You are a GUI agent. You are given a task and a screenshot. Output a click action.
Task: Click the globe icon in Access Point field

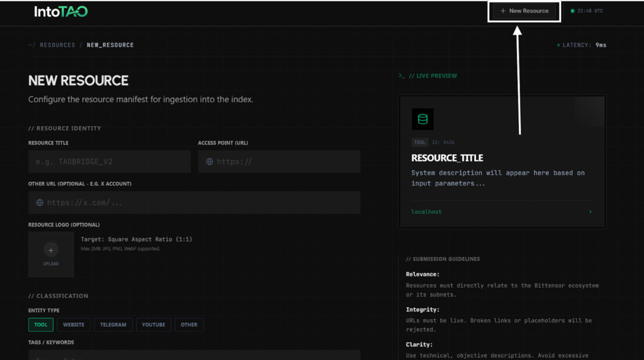pos(209,162)
